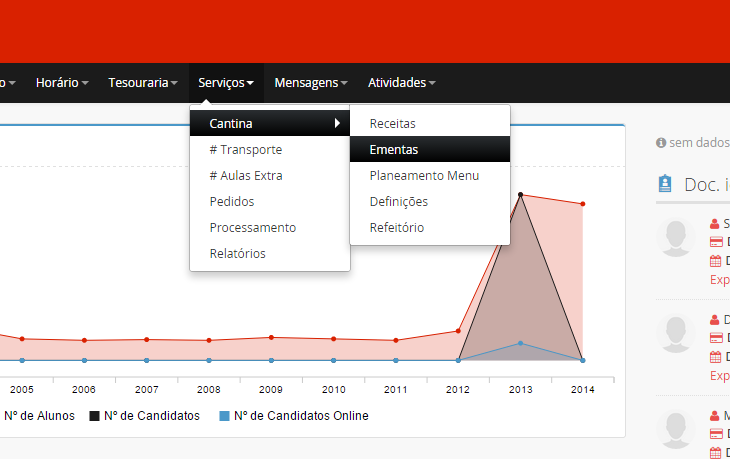Click the ID badge icon beside 'Doc.' heading
Image resolution: width=730 pixels, height=459 pixels.
click(x=665, y=184)
